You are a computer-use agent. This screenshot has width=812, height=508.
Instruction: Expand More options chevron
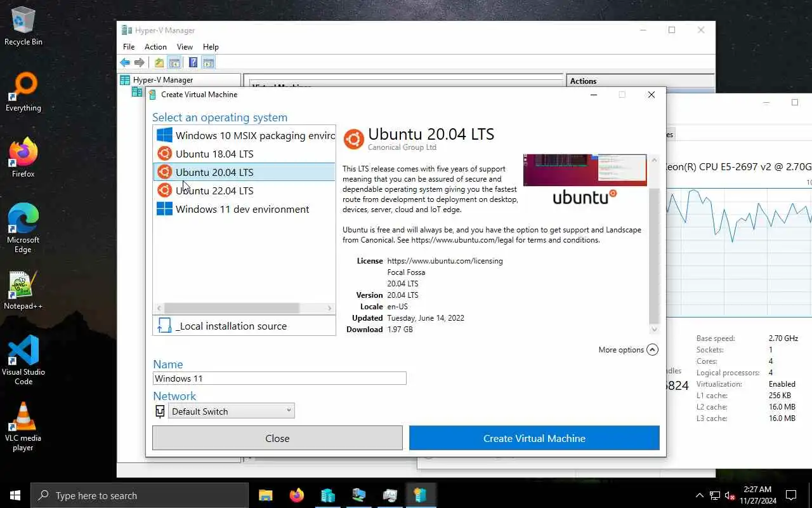(x=652, y=350)
